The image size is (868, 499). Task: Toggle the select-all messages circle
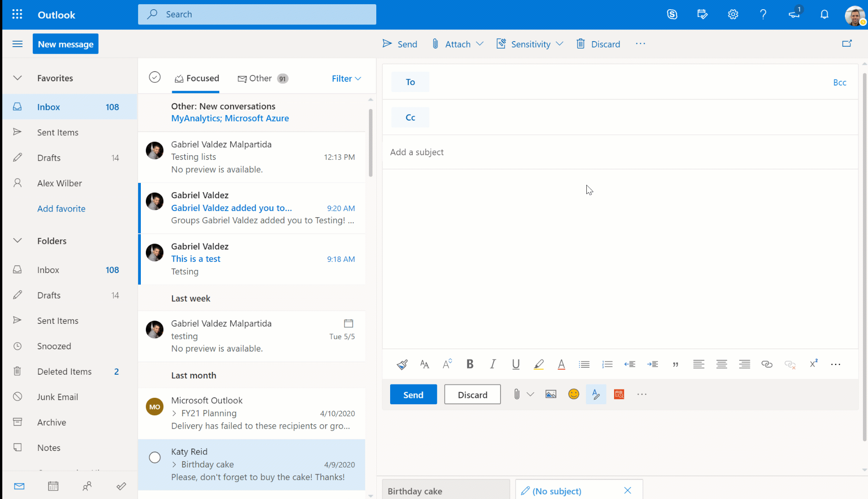(x=155, y=77)
